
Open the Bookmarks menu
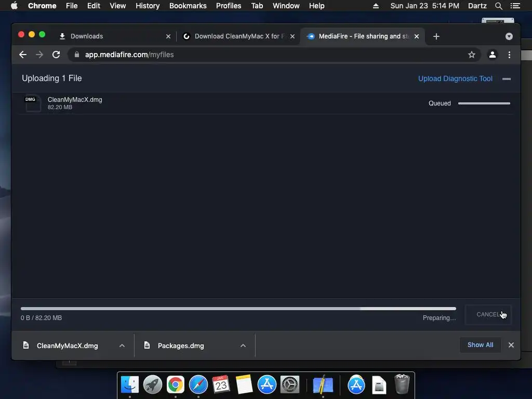point(188,6)
